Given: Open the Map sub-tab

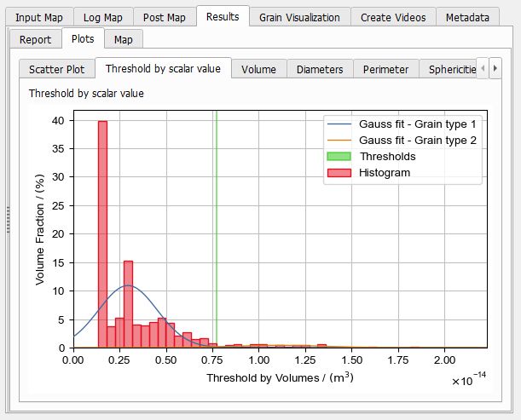Looking at the screenshot, I should tap(124, 39).
